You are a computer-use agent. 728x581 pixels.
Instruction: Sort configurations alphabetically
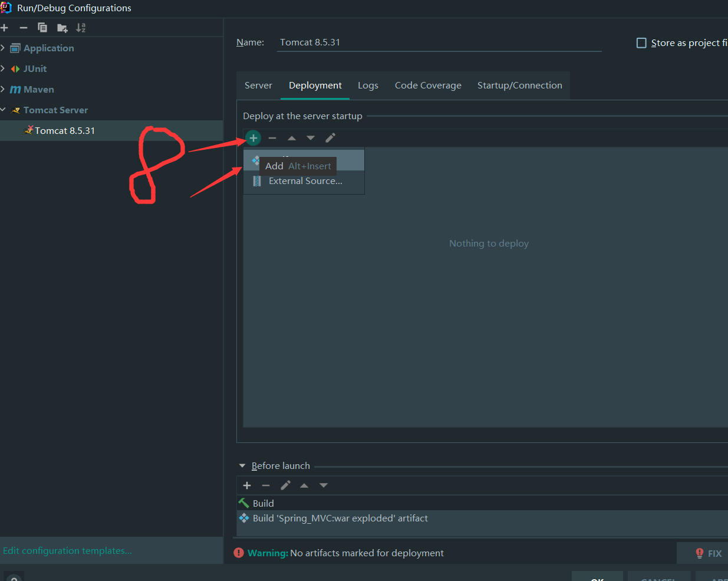(81, 27)
